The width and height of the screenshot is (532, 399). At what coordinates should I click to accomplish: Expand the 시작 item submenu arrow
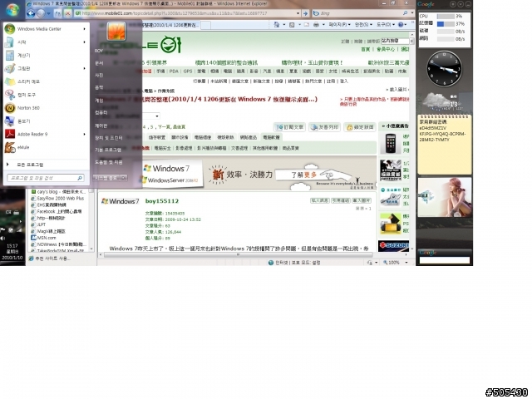(x=84, y=42)
